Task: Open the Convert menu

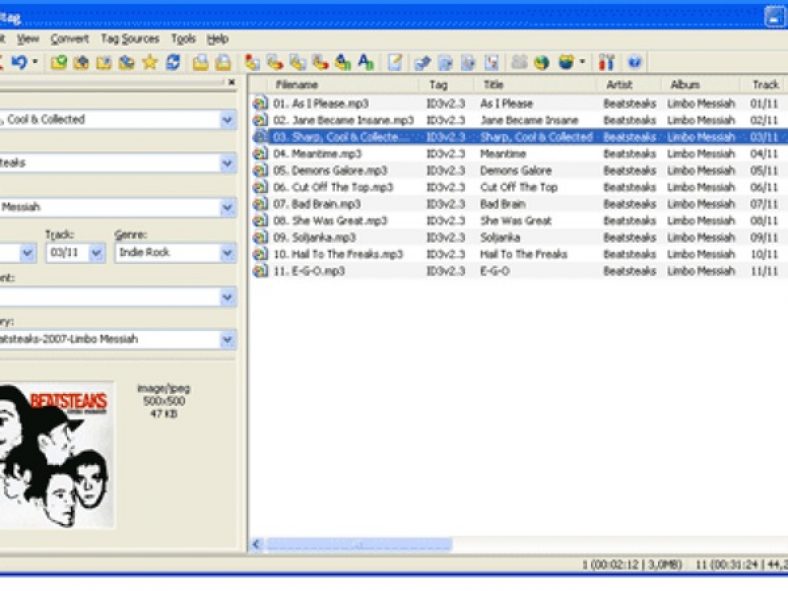Action: 70,39
